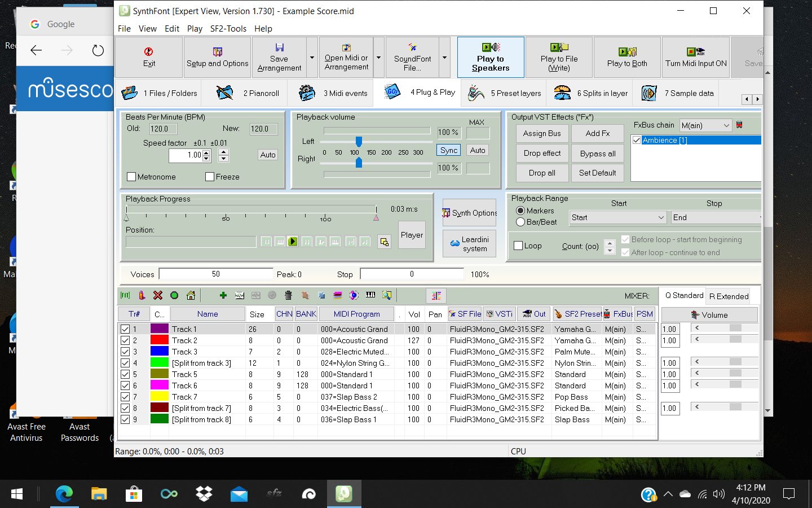Click Play to Both
The image size is (812, 508).
tap(627, 57)
